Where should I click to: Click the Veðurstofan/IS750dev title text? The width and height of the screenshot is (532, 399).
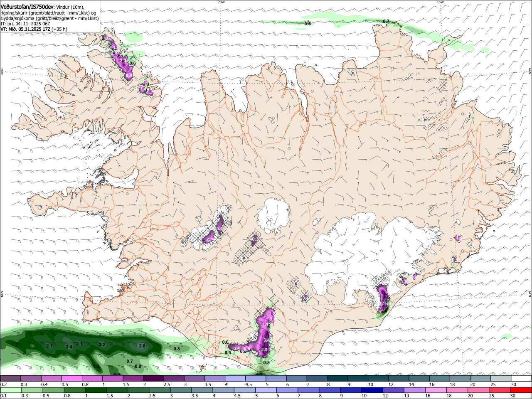[x=27, y=7]
